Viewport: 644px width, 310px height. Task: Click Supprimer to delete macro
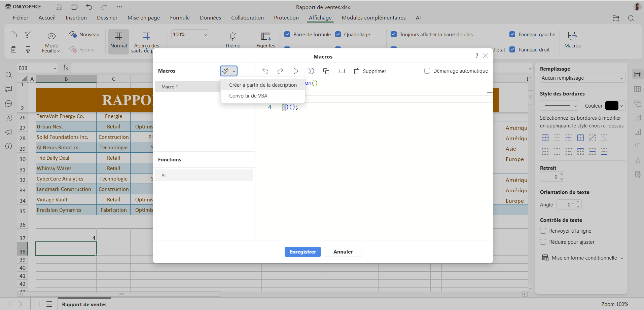tap(370, 71)
